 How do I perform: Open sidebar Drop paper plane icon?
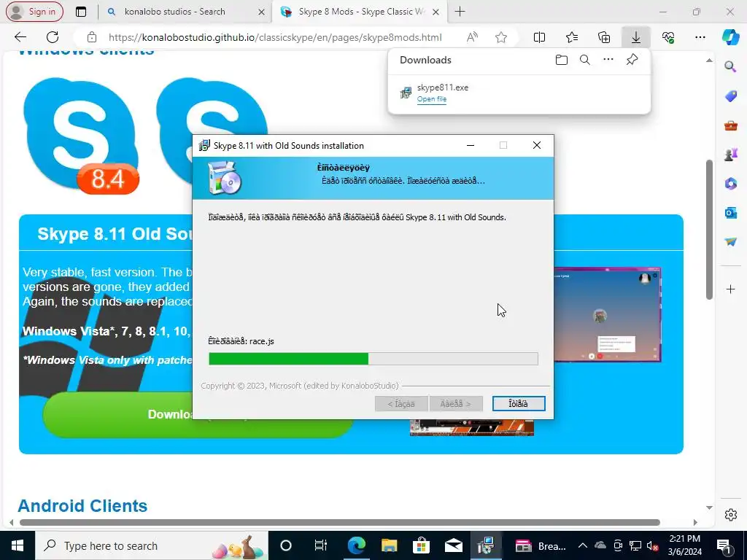[730, 242]
